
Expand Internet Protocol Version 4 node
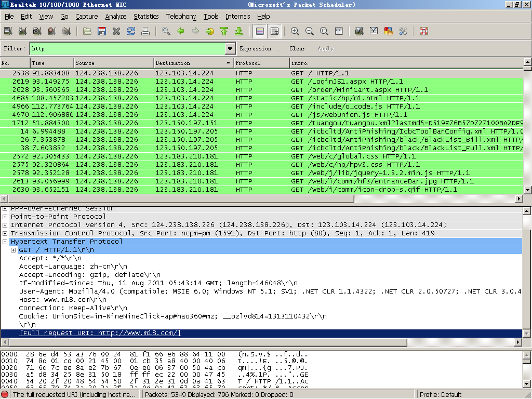click(5, 224)
